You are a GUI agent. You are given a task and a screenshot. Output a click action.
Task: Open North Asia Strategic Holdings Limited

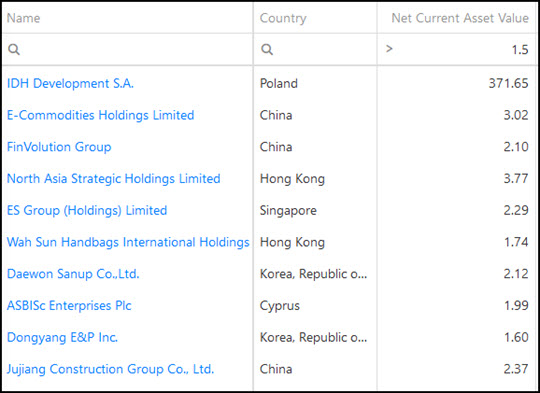click(x=114, y=178)
